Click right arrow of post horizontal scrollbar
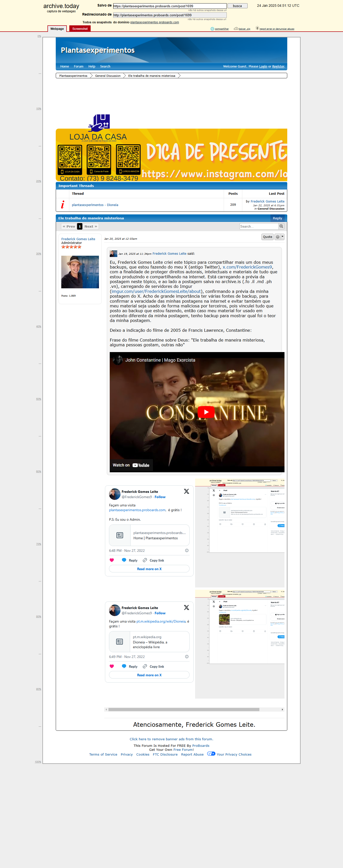The image size is (343, 868). coord(282,709)
